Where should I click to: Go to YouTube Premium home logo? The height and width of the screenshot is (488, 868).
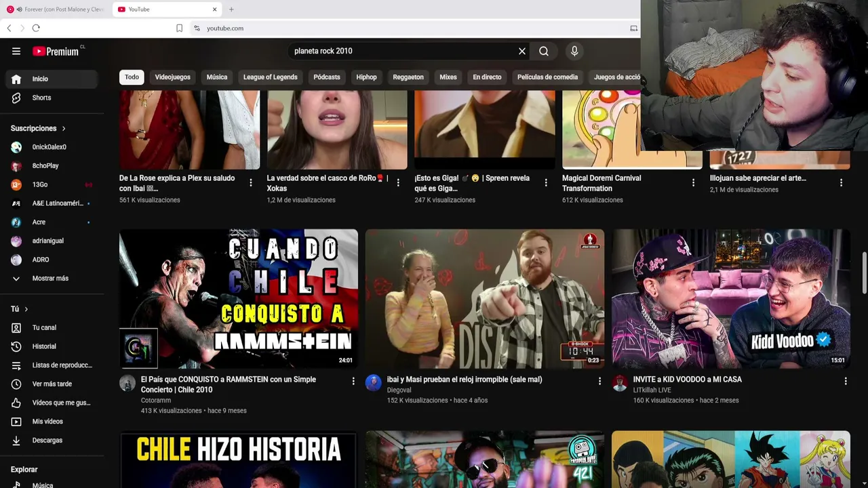(56, 52)
